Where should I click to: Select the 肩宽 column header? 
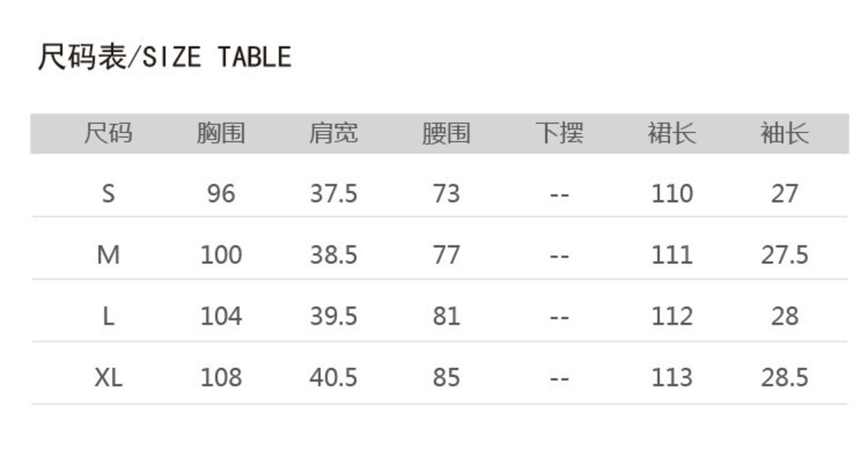click(x=333, y=133)
